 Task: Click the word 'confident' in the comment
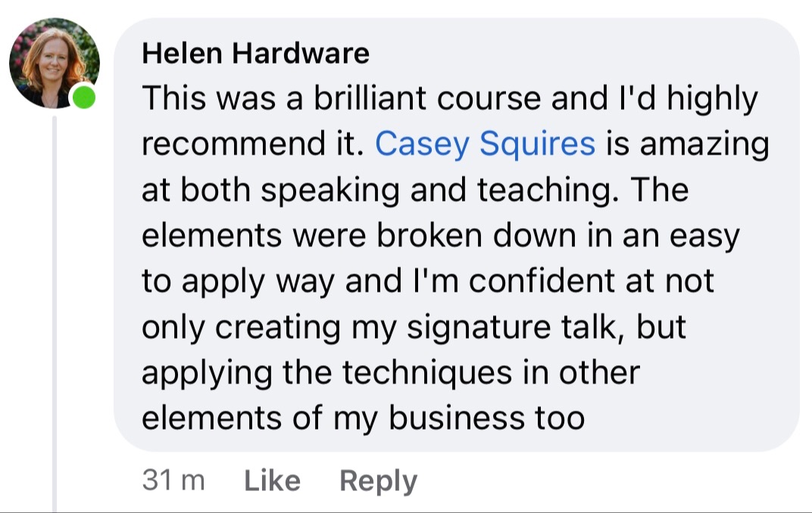click(x=542, y=281)
